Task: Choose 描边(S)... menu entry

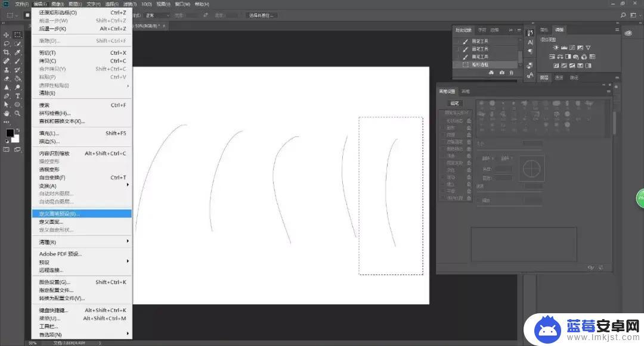Action: click(x=82, y=141)
